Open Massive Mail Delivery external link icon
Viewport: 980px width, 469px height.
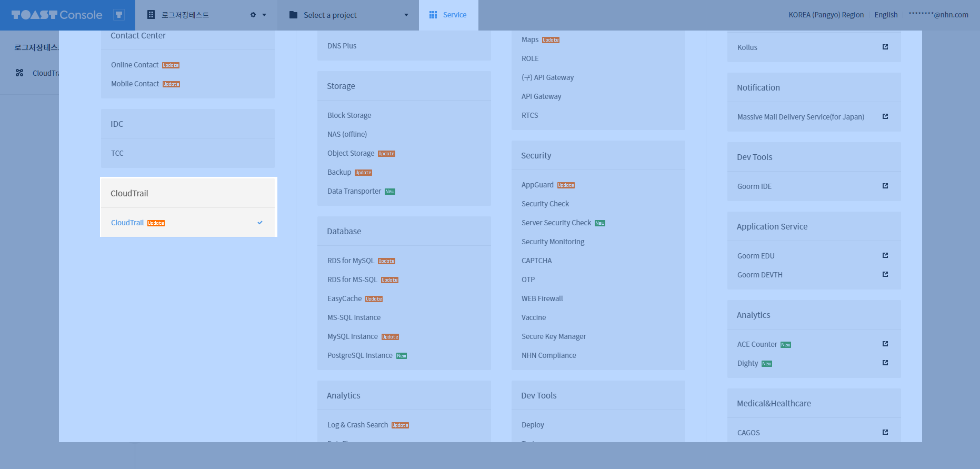(x=885, y=116)
